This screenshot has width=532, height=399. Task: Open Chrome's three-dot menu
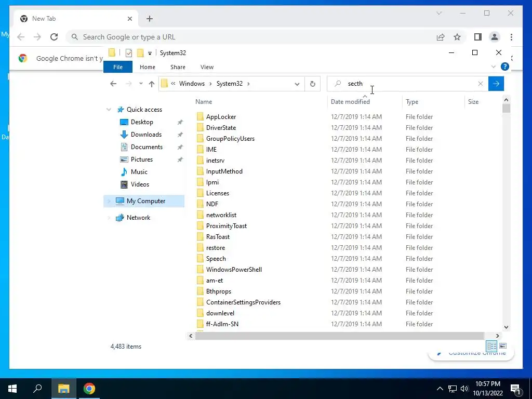click(511, 37)
